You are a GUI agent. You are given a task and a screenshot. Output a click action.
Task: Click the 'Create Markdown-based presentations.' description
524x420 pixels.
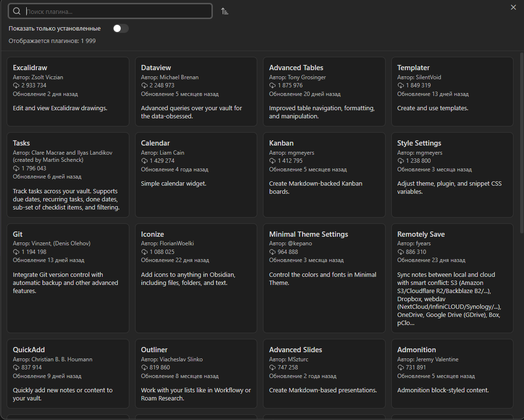tap(323, 390)
